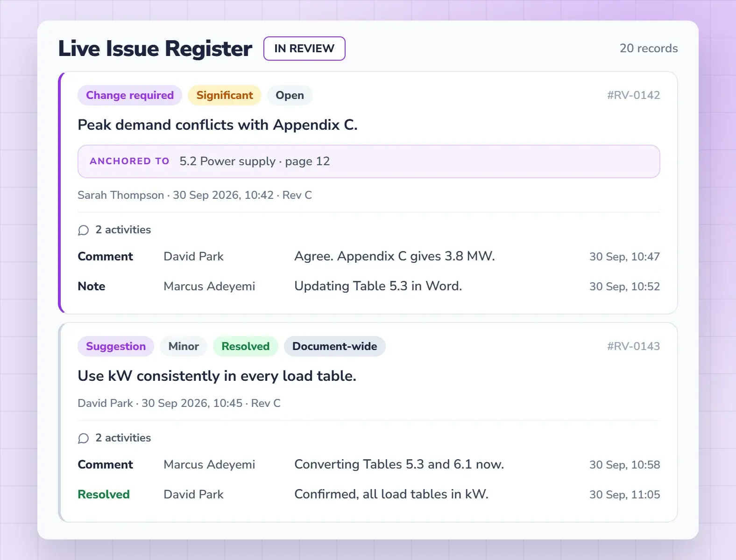
Task: Select note "Updating Table 5.3 in Word."
Action: coord(378,286)
